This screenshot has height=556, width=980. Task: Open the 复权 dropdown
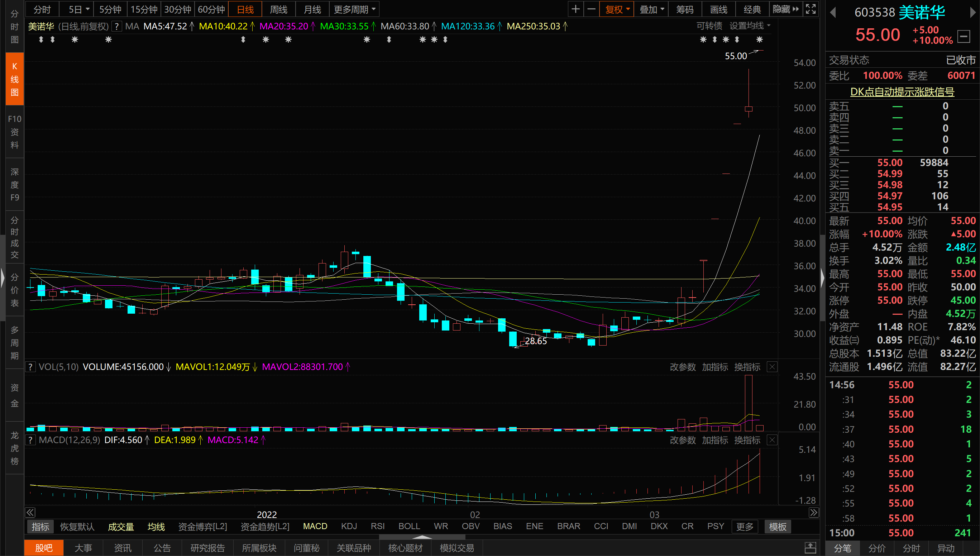point(617,9)
